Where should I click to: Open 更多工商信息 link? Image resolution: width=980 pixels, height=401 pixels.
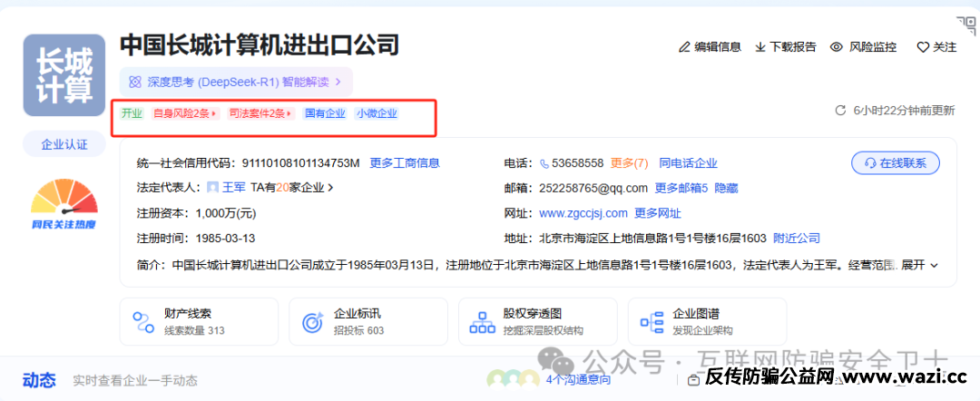click(x=405, y=163)
